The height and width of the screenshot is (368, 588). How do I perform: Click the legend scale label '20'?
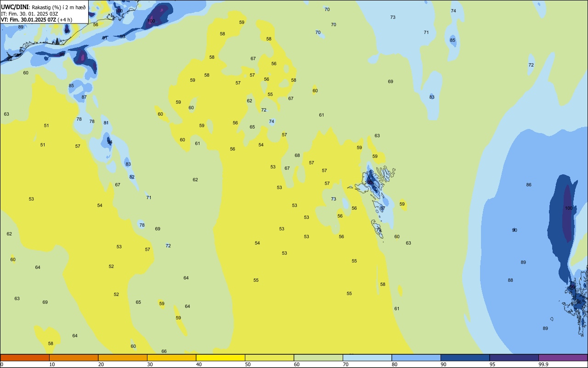click(x=101, y=364)
